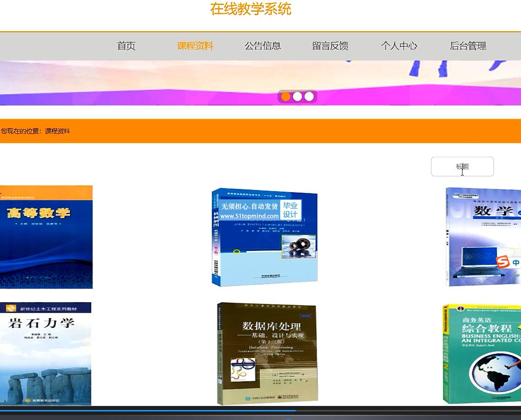
Task: Go to 后台管理 backend management
Action: coord(468,46)
